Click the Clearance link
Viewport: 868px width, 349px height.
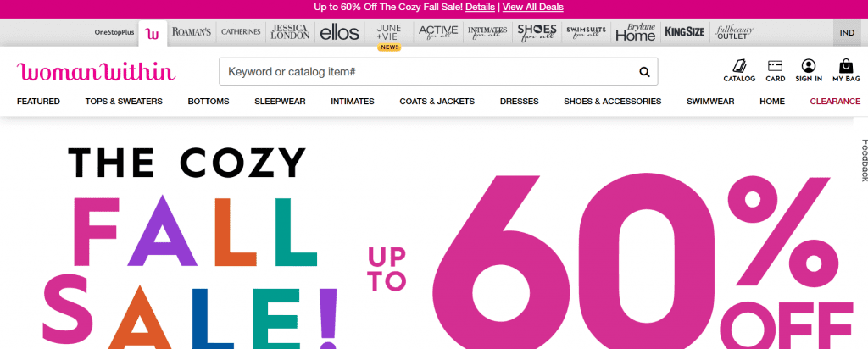835,101
